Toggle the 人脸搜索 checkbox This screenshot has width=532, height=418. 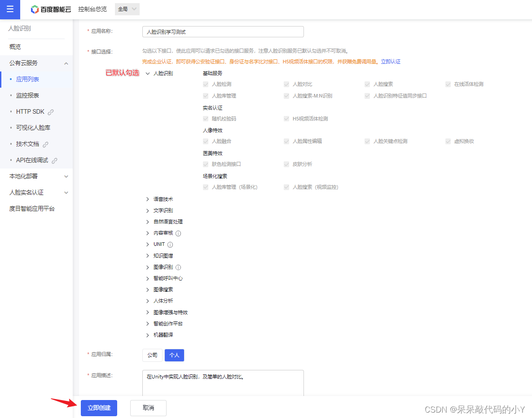point(367,84)
